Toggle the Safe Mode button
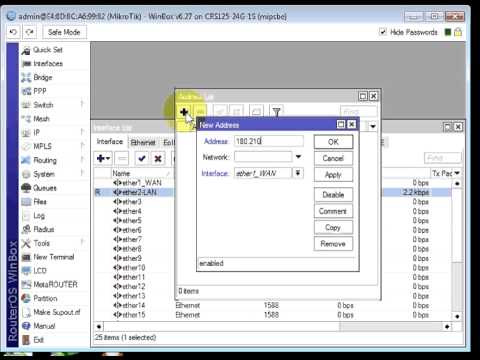480x360 pixels. 64,32
